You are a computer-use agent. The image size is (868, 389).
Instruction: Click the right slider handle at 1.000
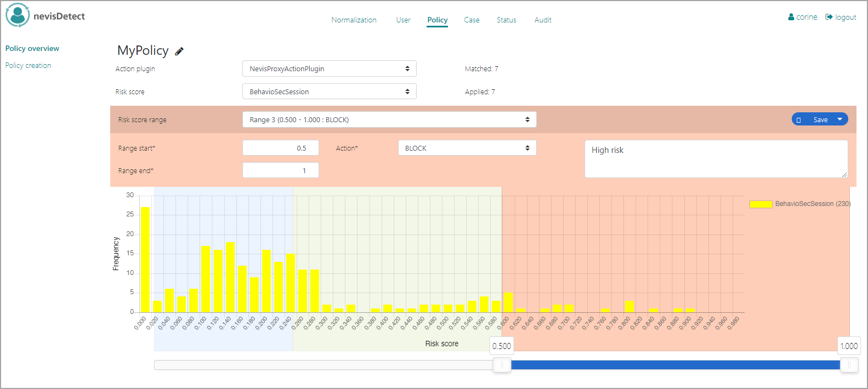(x=849, y=365)
